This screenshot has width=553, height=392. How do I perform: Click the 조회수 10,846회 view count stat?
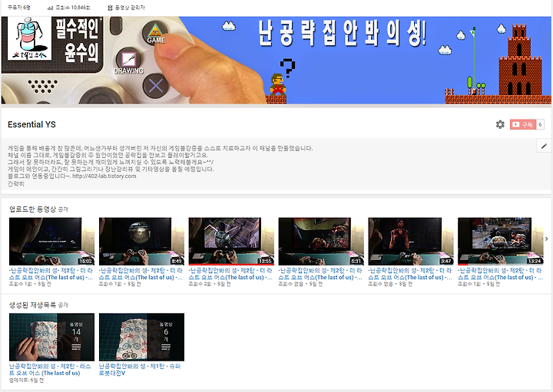click(69, 8)
